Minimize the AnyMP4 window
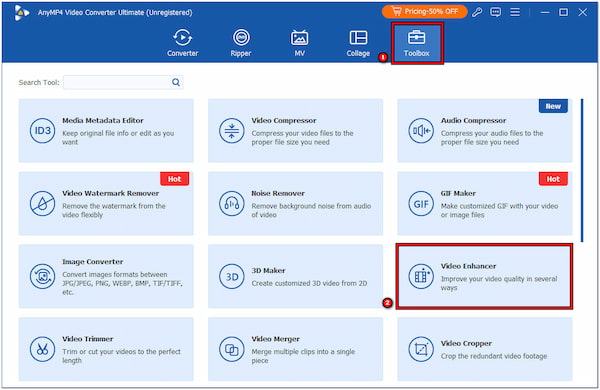 pyautogui.click(x=545, y=12)
